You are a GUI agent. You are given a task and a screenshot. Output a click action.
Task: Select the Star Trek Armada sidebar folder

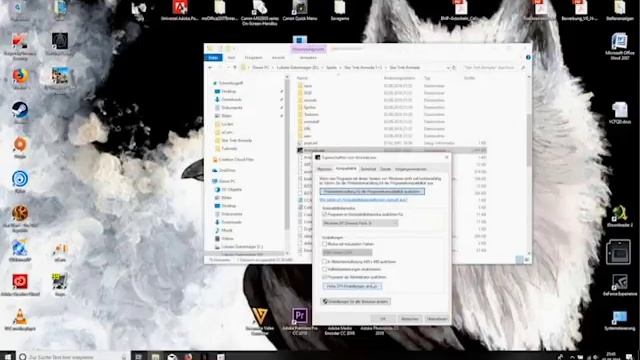(232, 140)
